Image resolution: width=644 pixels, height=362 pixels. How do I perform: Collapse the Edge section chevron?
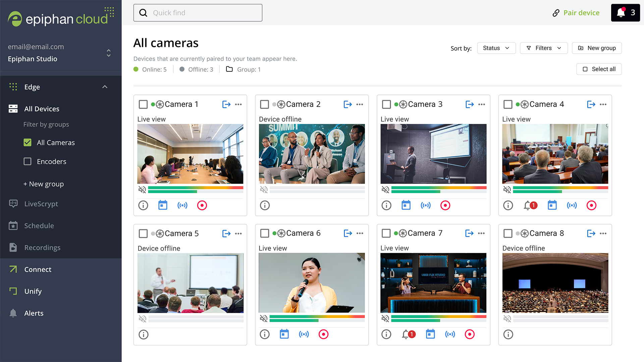point(105,87)
